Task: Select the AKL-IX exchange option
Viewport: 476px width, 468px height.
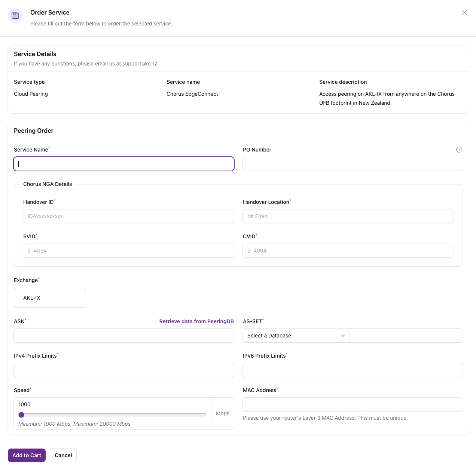Action: point(50,298)
